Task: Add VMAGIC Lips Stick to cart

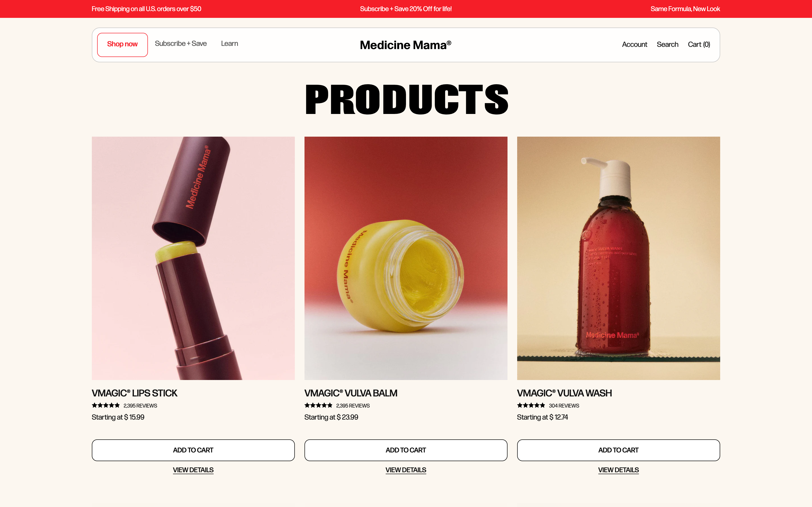Action: coord(193,450)
